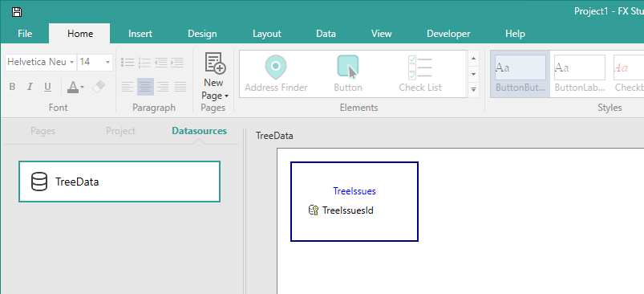Click the clear formatting eraser icon
This screenshot has width=644, height=294.
[x=99, y=87]
